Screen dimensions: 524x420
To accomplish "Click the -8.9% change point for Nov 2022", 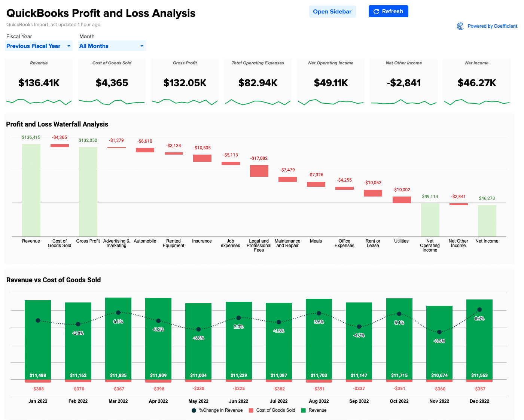I will point(439,332).
